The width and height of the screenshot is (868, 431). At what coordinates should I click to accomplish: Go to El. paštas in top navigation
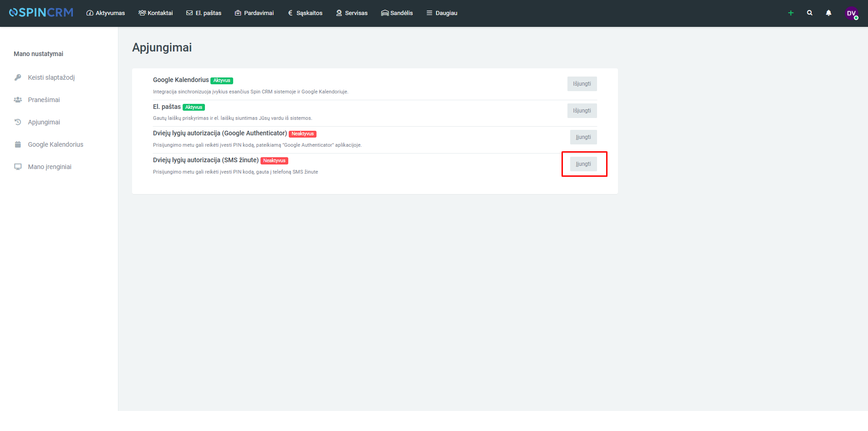204,13
